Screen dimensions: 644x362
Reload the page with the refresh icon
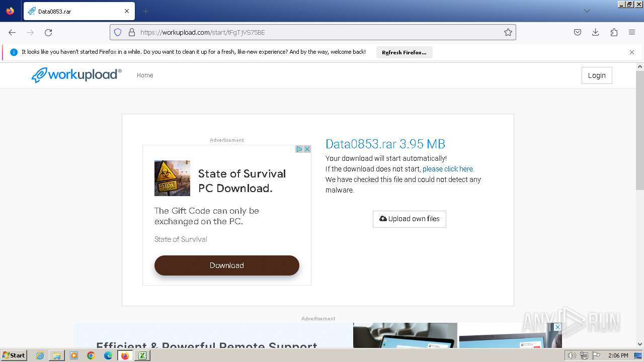pyautogui.click(x=48, y=32)
